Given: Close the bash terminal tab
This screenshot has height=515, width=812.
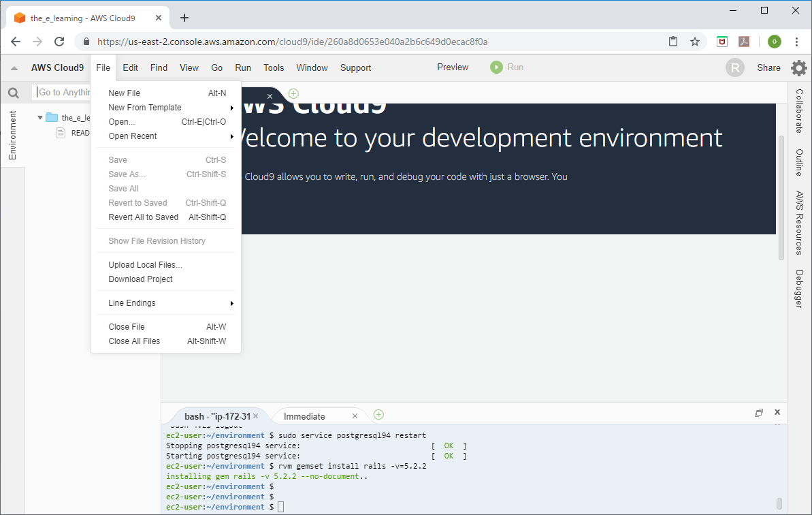Looking at the screenshot, I should pyautogui.click(x=255, y=416).
